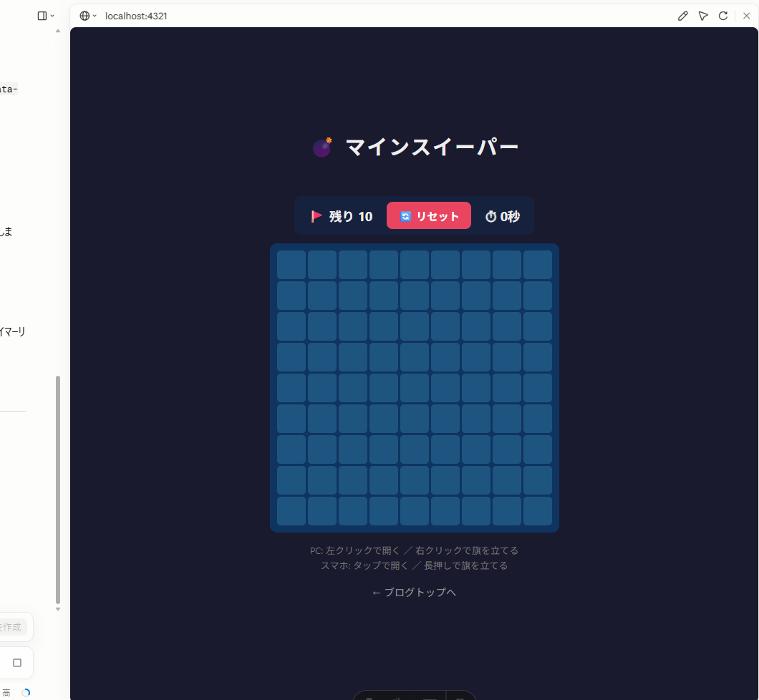The width and height of the screenshot is (759, 700).
Task: Click the pencil edit icon in preview toolbar
Action: coord(682,16)
